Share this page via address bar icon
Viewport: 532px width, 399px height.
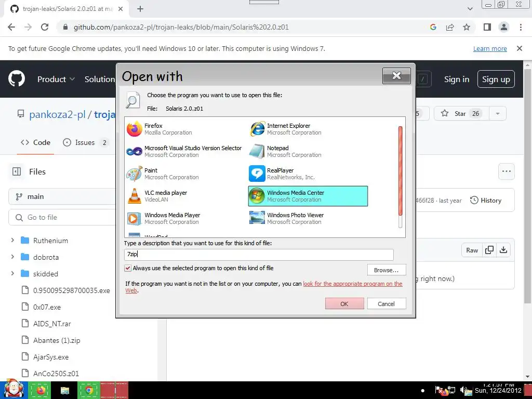pyautogui.click(x=450, y=27)
